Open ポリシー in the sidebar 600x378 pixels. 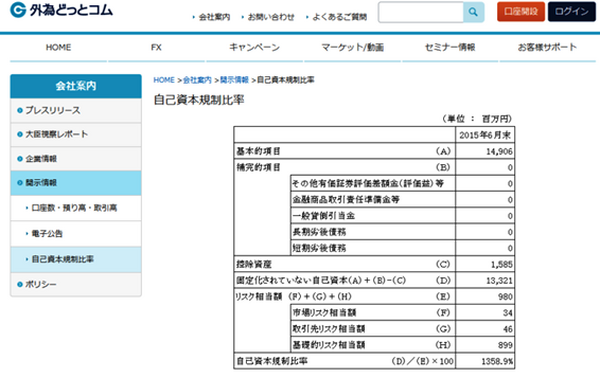coord(76,284)
